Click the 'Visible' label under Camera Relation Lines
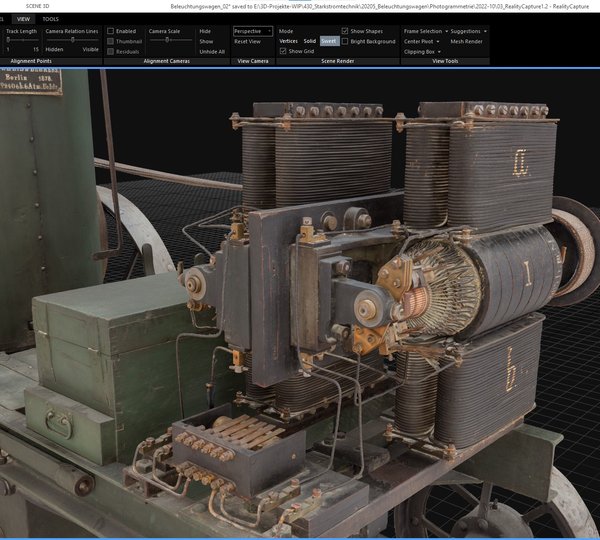This screenshot has height=540, width=600. 90,49
